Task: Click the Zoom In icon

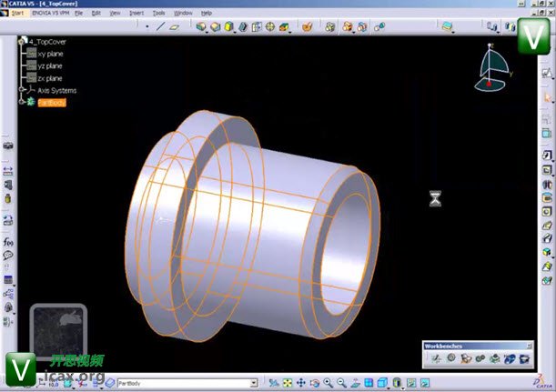Action: click(x=328, y=383)
